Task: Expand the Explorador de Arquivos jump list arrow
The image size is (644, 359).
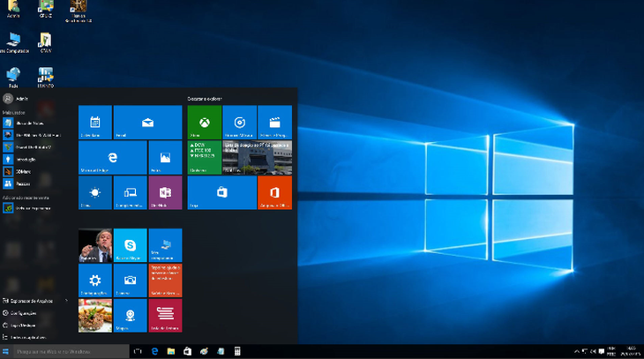Action: [x=66, y=301]
